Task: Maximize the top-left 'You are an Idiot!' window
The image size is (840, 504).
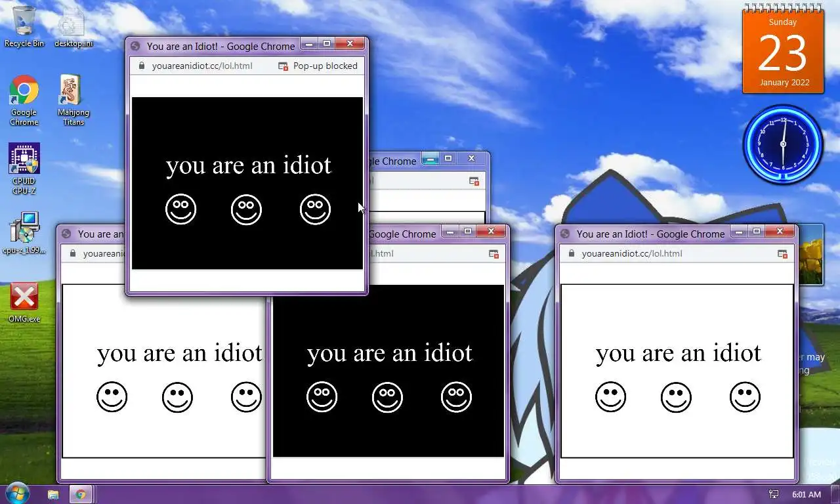Action: tap(327, 43)
